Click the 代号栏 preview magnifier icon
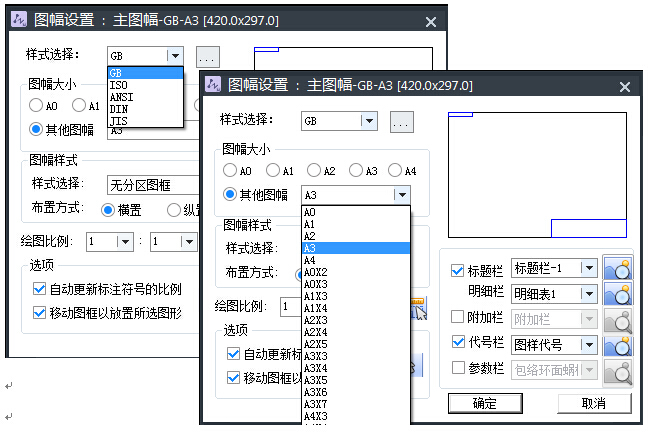This screenshot has width=651, height=433. click(x=618, y=346)
